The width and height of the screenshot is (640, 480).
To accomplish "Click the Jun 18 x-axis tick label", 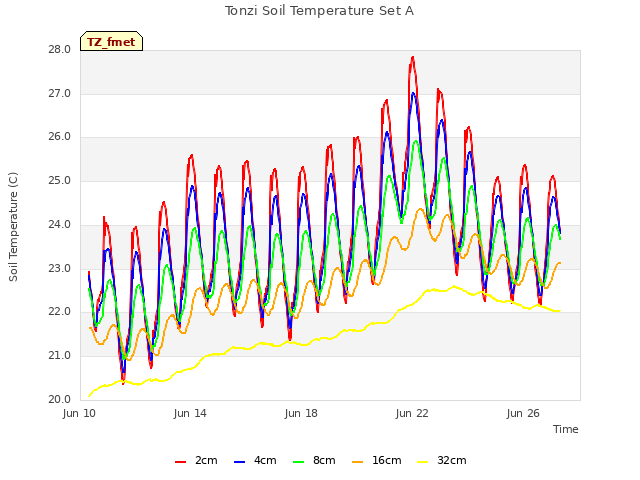I will click(301, 413).
